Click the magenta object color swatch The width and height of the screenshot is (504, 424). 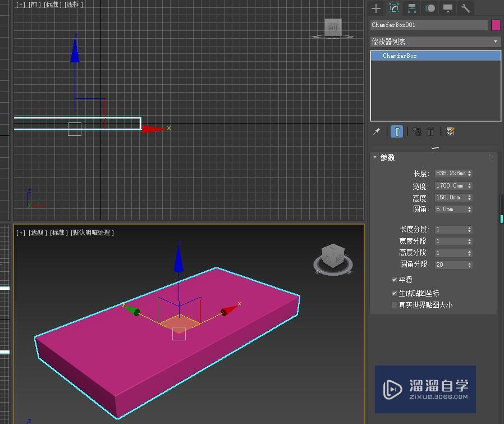pos(496,25)
